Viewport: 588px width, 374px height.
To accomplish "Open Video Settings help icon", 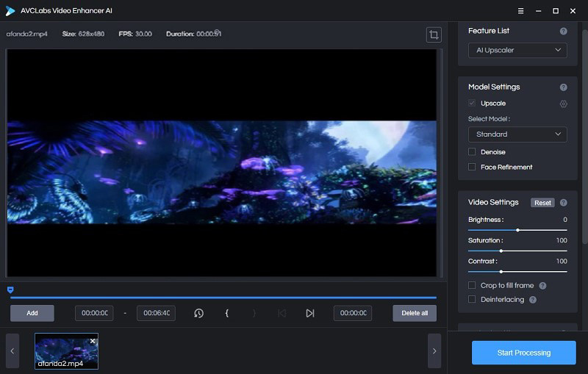I will pyautogui.click(x=563, y=203).
